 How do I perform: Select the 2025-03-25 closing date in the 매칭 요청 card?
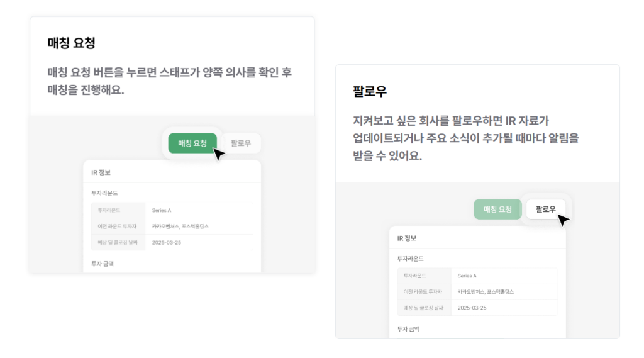[167, 242]
